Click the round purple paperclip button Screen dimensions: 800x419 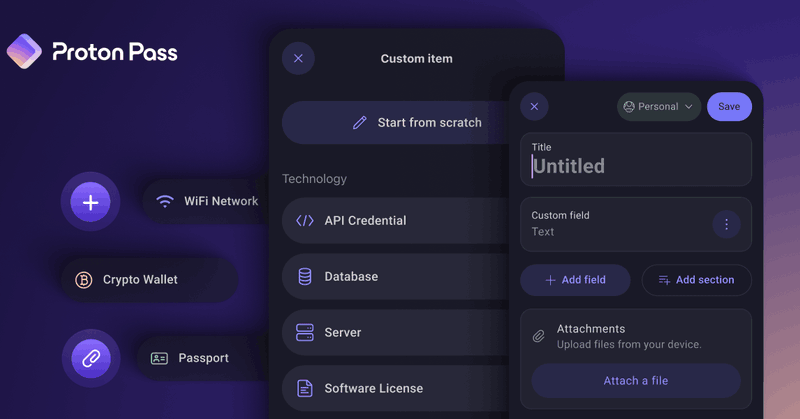click(91, 358)
